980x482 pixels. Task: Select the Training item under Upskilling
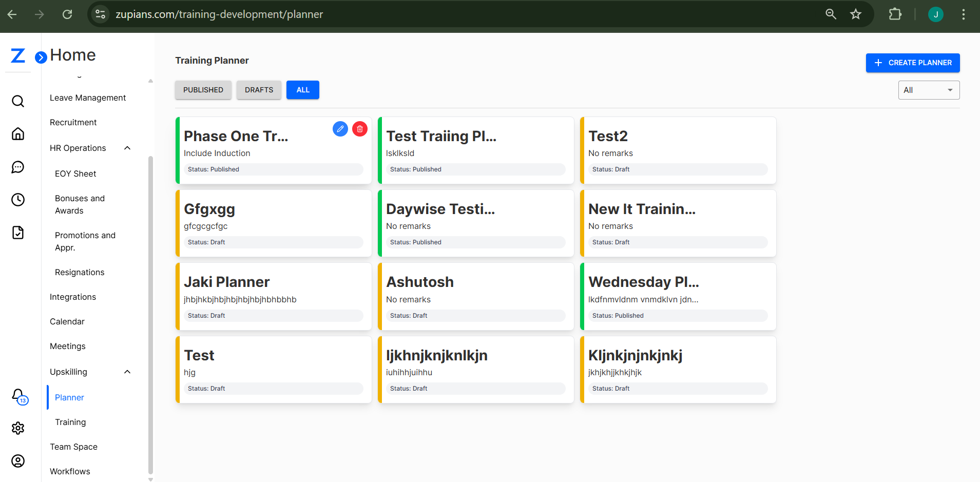(x=70, y=422)
